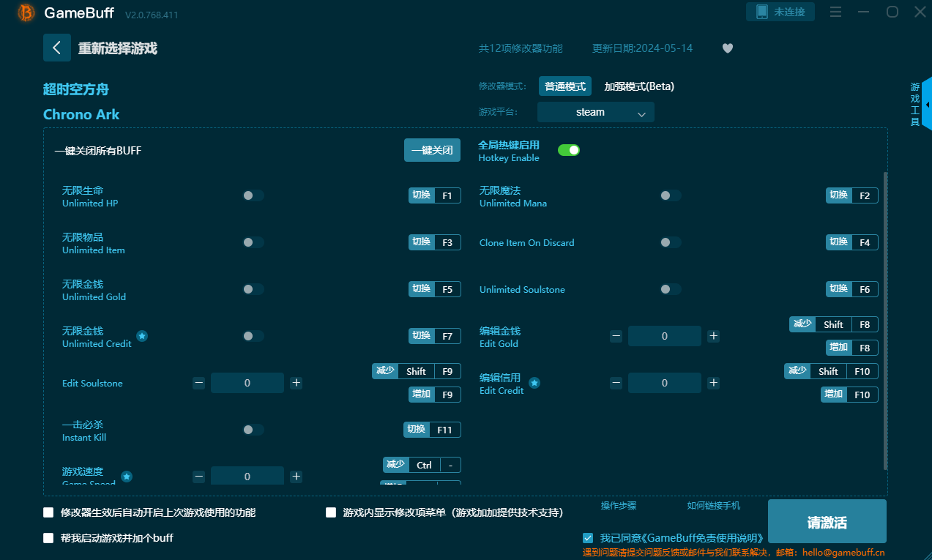Toggle Unlimited Mana switch
The image size is (932, 560).
coord(671,195)
